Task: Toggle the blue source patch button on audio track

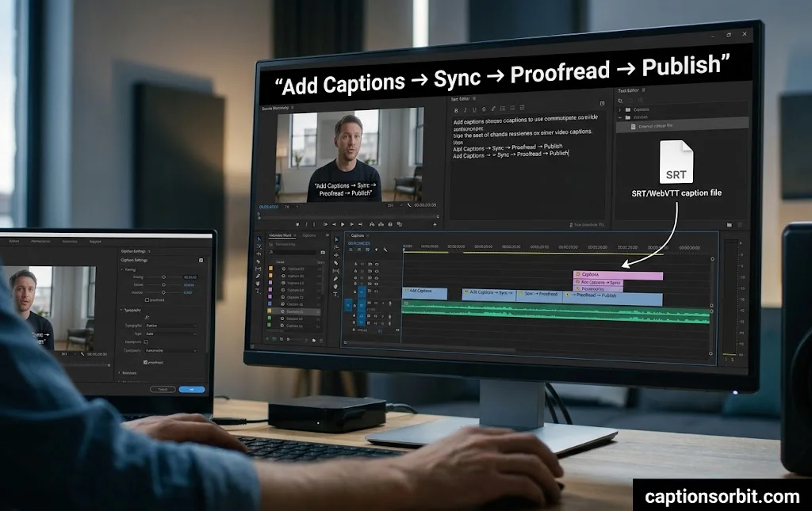Action: click(348, 305)
